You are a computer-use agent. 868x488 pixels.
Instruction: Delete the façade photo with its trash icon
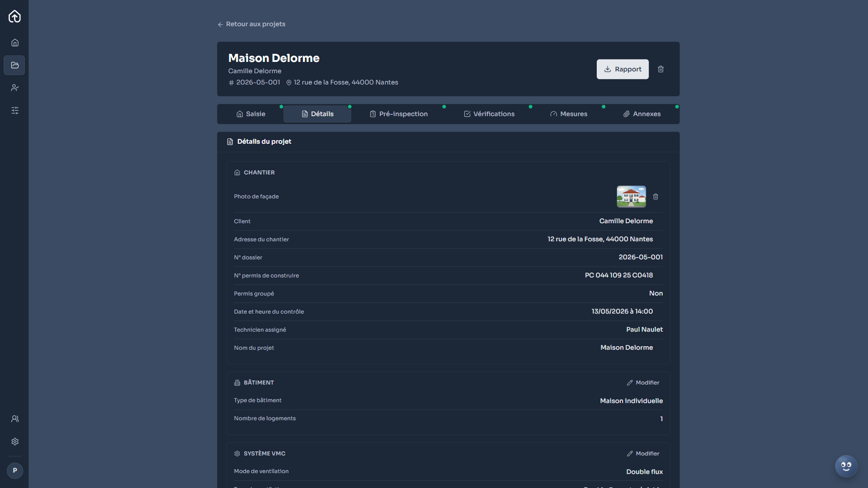(x=656, y=197)
